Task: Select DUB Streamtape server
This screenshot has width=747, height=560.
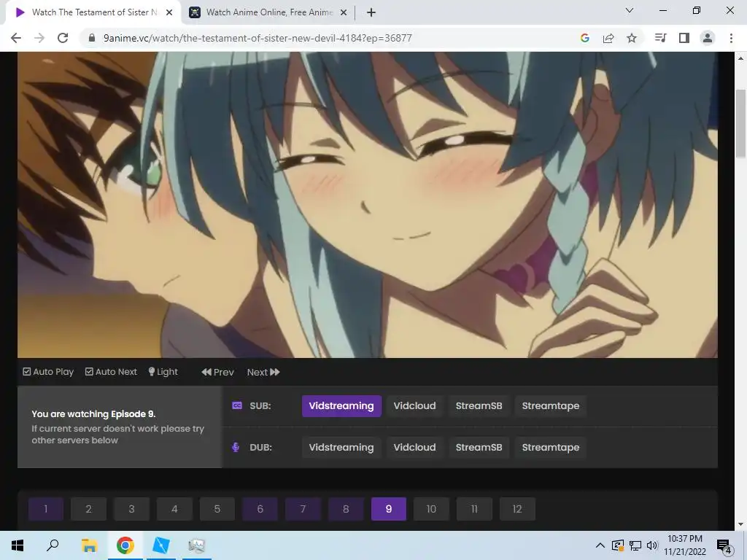Action: pos(551,448)
